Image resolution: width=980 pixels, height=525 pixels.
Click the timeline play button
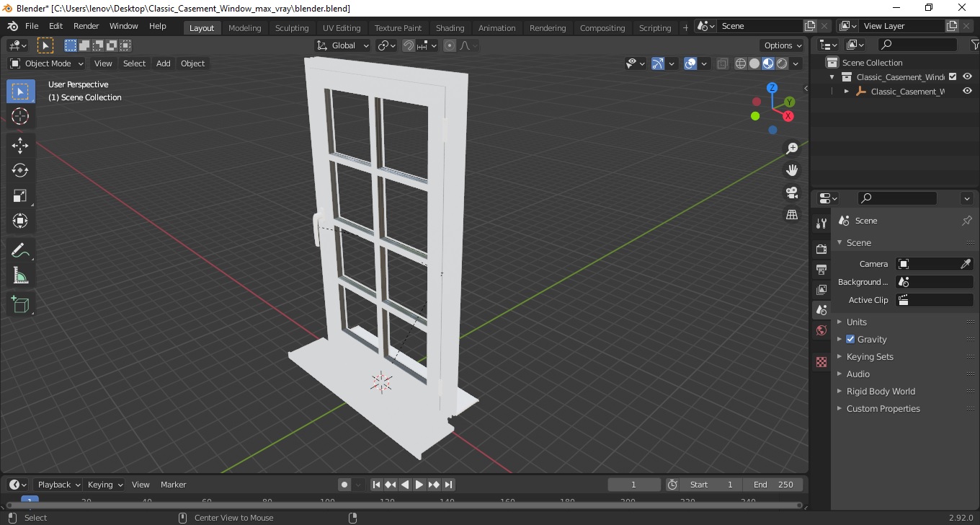click(419, 485)
